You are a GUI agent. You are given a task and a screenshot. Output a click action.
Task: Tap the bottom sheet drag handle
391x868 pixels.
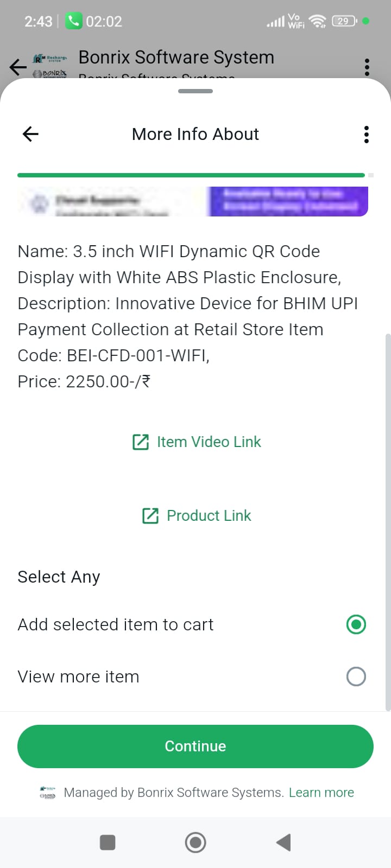195,91
